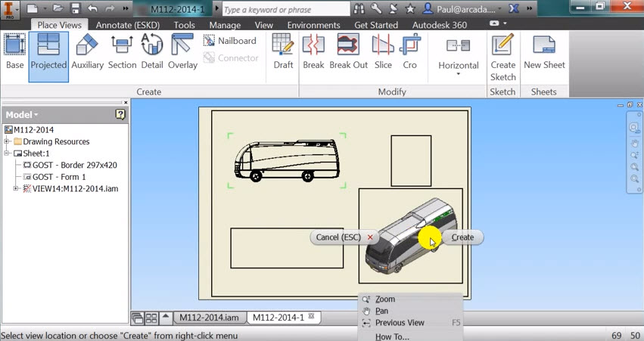The height and width of the screenshot is (341, 644).
Task: Apply the Break tool
Action: 313,52
